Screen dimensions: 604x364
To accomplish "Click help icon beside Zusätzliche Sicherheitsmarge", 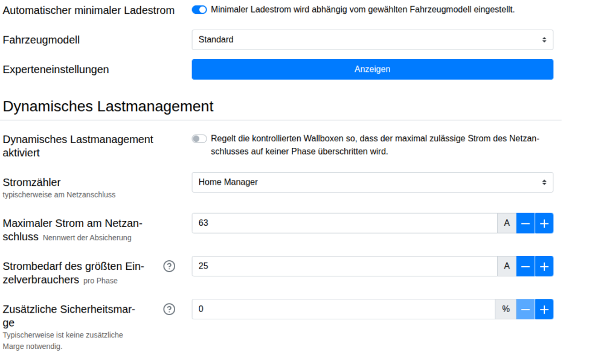I will coord(169,309).
